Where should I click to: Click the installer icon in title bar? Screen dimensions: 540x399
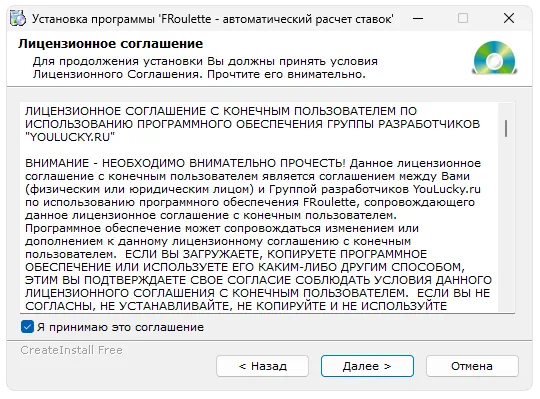pyautogui.click(x=18, y=18)
